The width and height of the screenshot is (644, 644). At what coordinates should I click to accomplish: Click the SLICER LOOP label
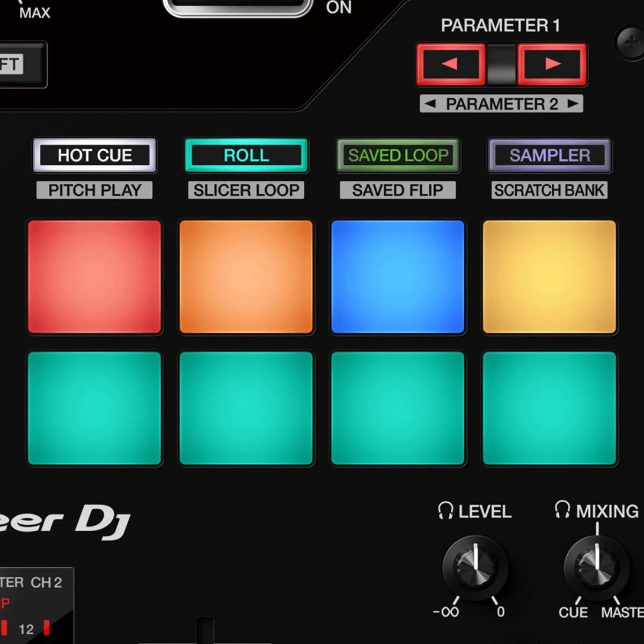click(246, 190)
